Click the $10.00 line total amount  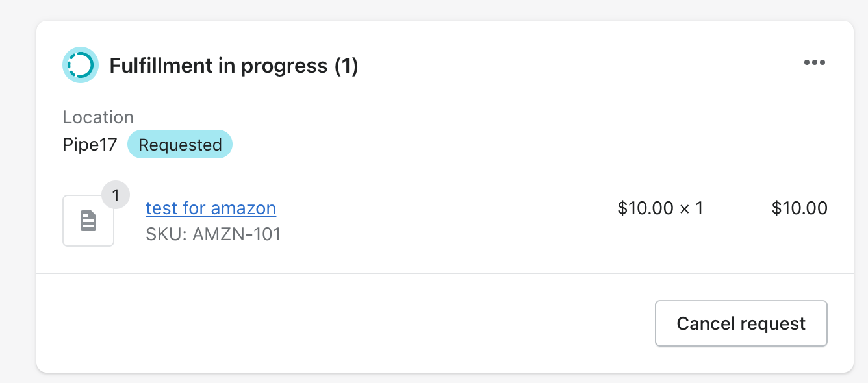[x=800, y=208]
